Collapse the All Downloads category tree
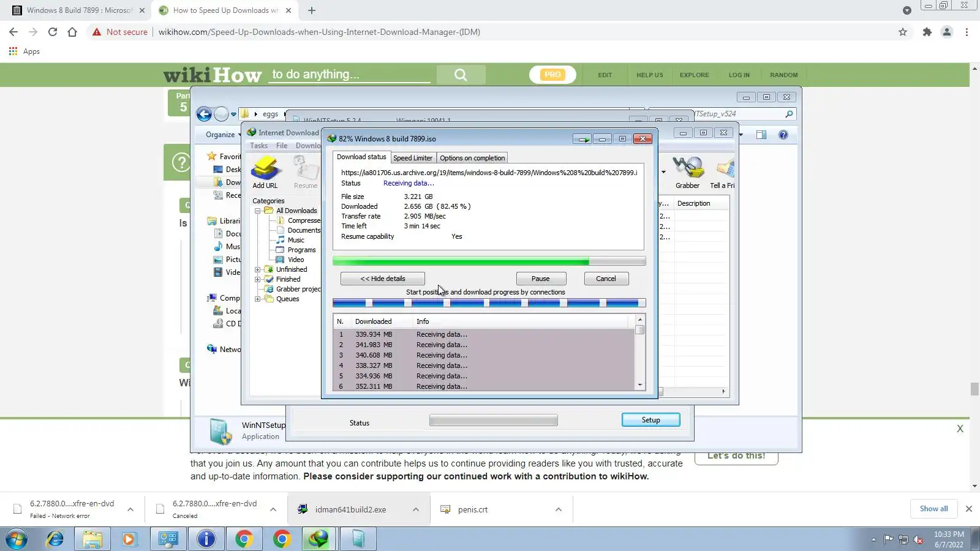This screenshot has width=980, height=551. (x=258, y=211)
